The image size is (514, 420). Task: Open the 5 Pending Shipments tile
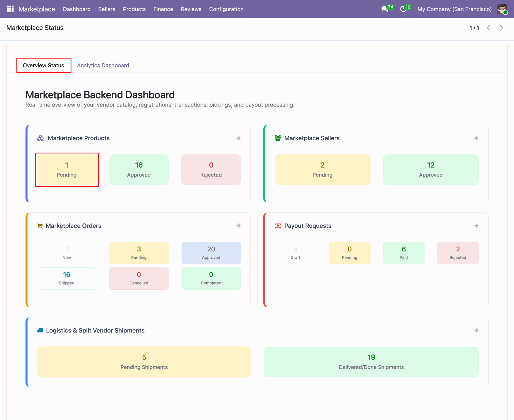point(144,362)
